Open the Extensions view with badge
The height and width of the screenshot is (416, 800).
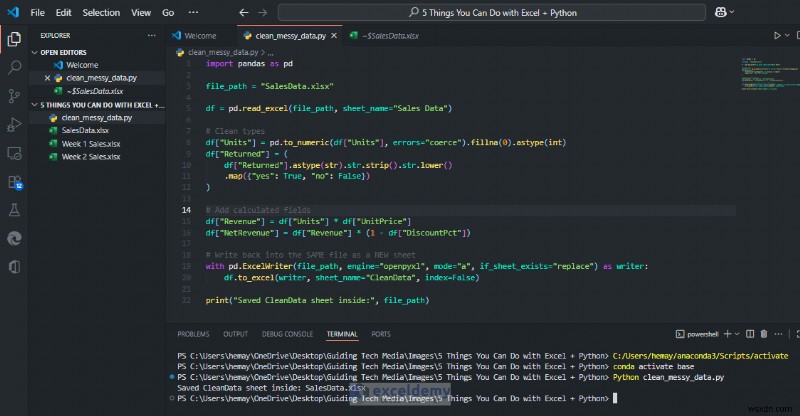15,182
